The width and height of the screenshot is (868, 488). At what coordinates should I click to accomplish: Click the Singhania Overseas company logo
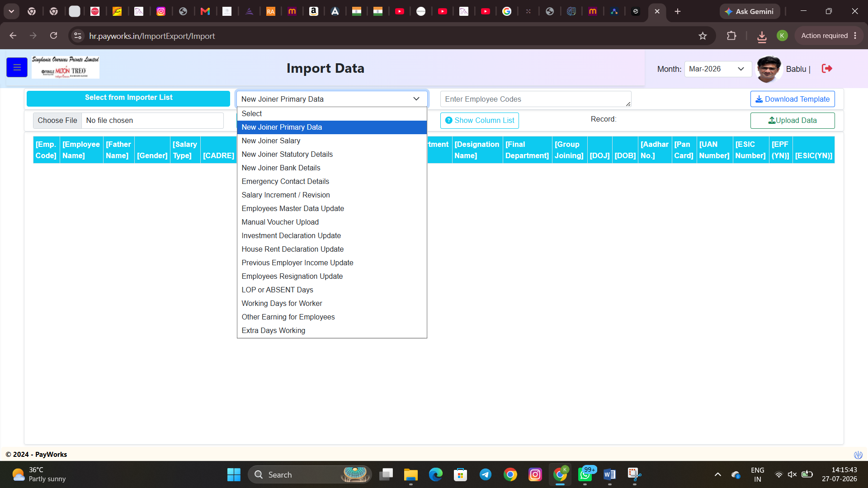(66, 67)
